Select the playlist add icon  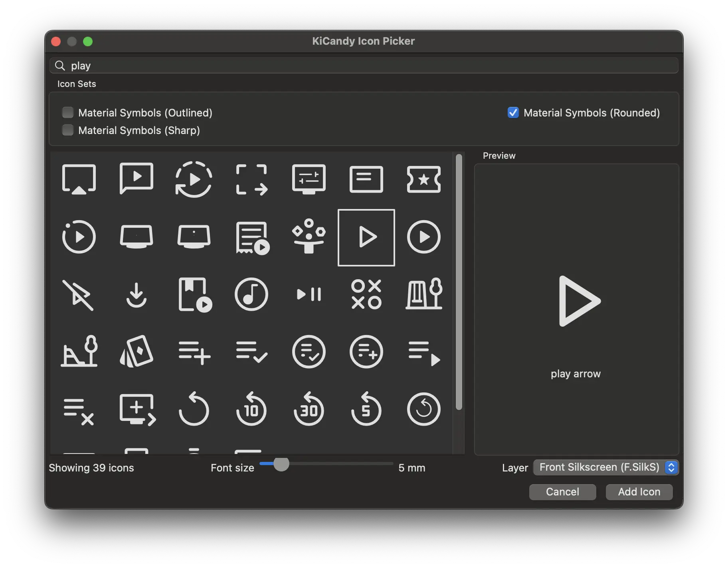(194, 352)
